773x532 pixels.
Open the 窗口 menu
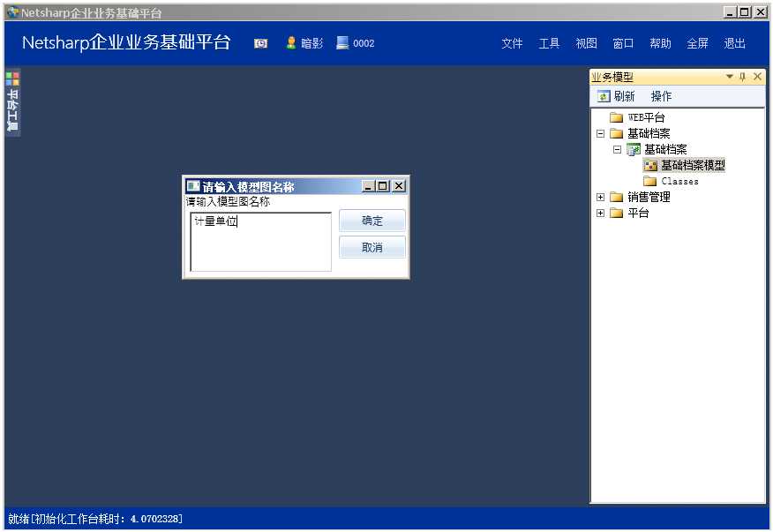623,43
